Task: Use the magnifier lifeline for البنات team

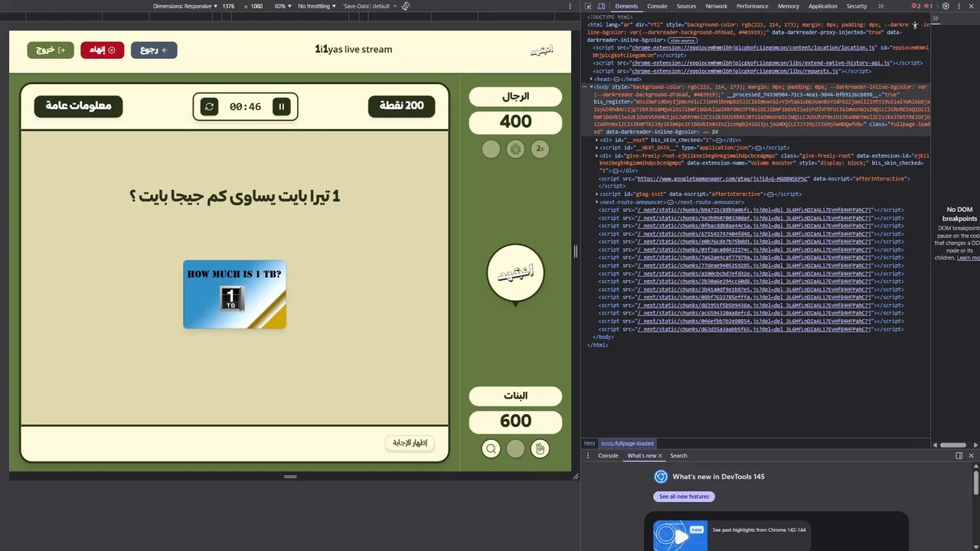Action: click(x=491, y=448)
